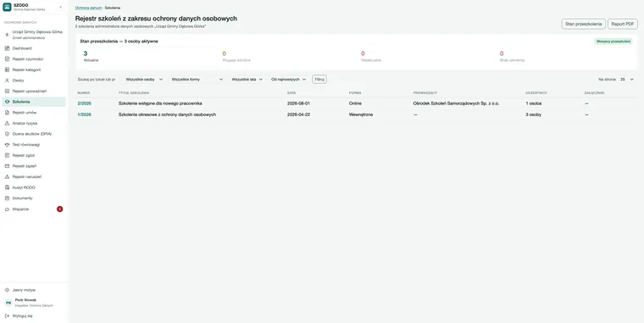Click the Dashboard grid icon
644x323 pixels.
coord(7,48)
